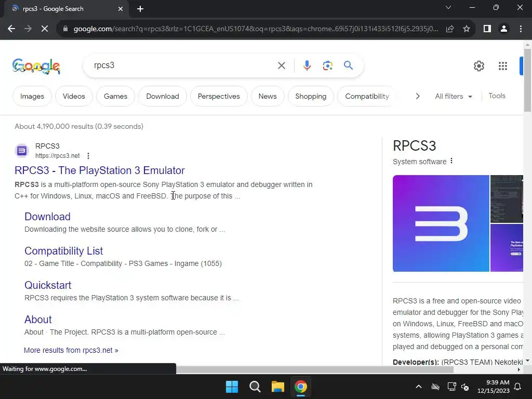Click the muted volume tray icon
Viewport: 532px width, 399px height.
[x=465, y=387]
